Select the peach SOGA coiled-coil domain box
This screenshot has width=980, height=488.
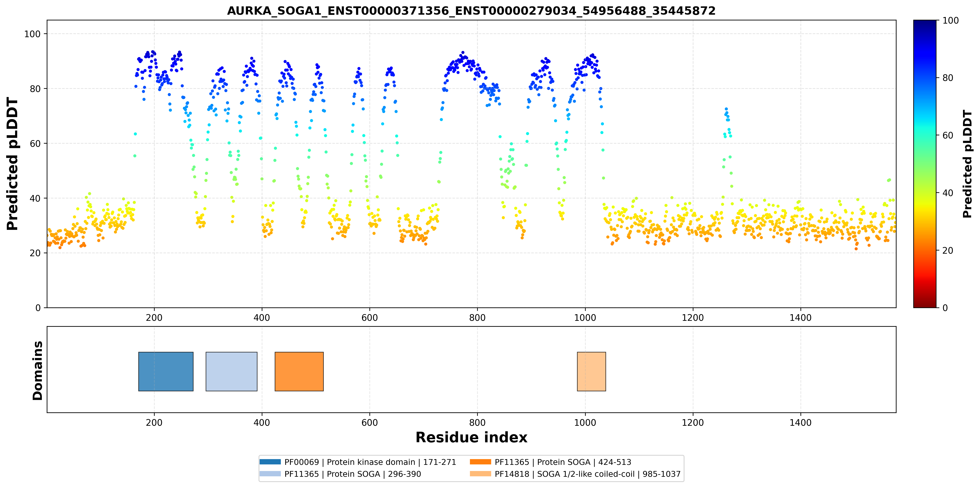591,371
